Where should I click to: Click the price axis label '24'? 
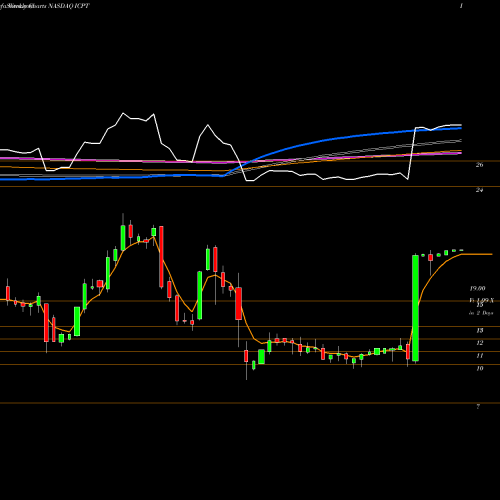click(479, 190)
